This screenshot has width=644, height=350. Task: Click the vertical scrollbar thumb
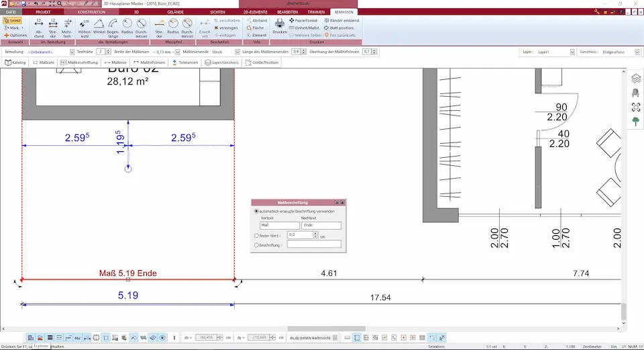click(623, 311)
